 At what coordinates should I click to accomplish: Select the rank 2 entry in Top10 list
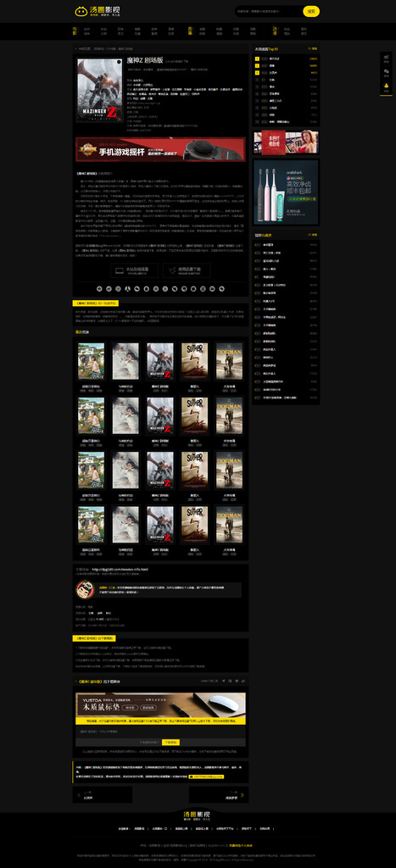pyautogui.click(x=286, y=65)
